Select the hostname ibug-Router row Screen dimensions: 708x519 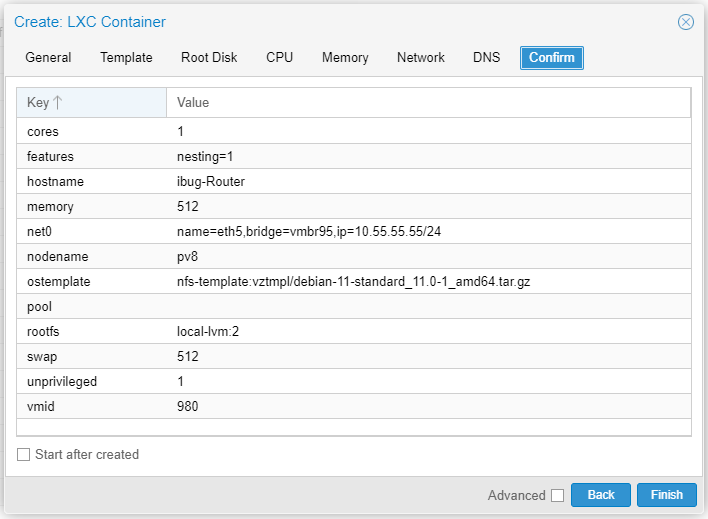coord(354,182)
